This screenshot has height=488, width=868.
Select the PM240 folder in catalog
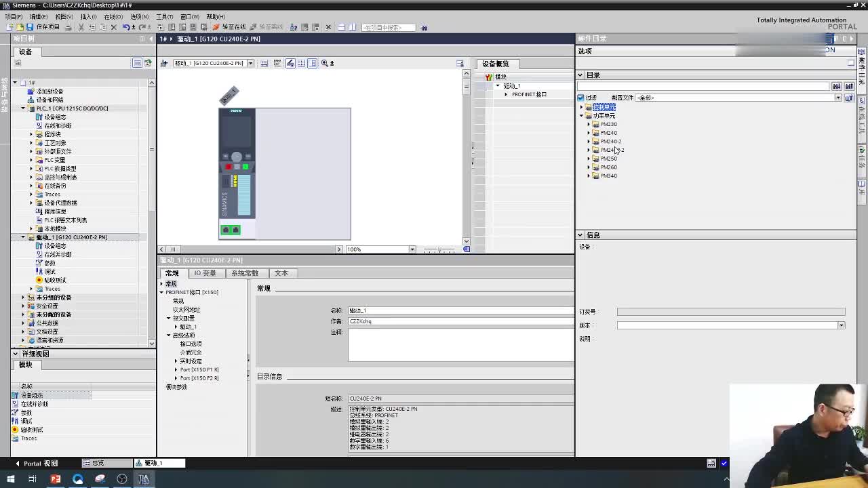pyautogui.click(x=608, y=133)
